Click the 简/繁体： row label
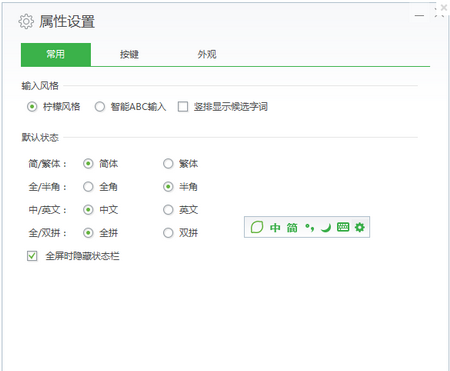Screen dimensions: 450x371 pos(47,164)
